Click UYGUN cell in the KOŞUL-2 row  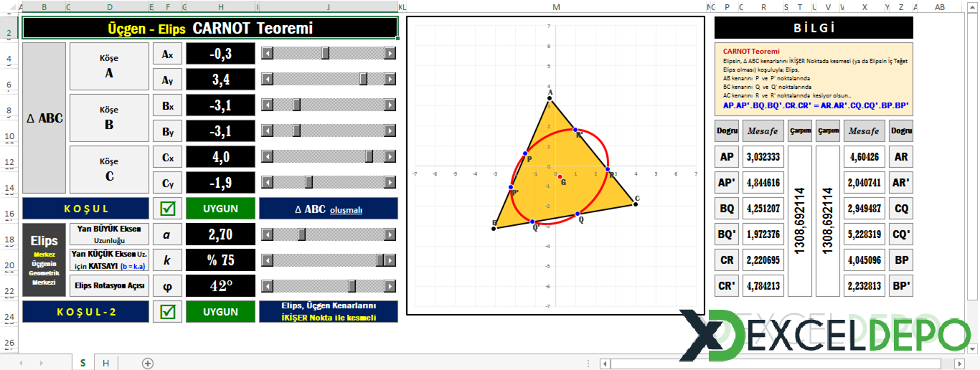pos(220,311)
